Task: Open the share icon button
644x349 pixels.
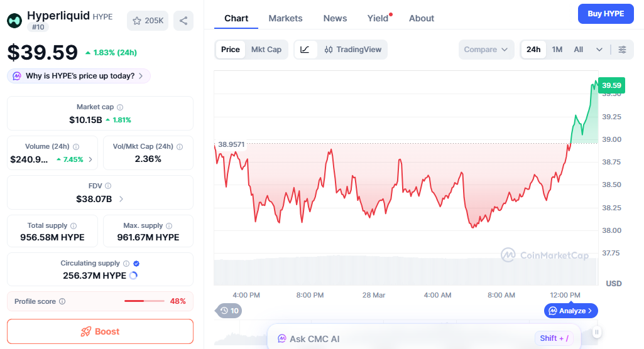Action: point(183,21)
